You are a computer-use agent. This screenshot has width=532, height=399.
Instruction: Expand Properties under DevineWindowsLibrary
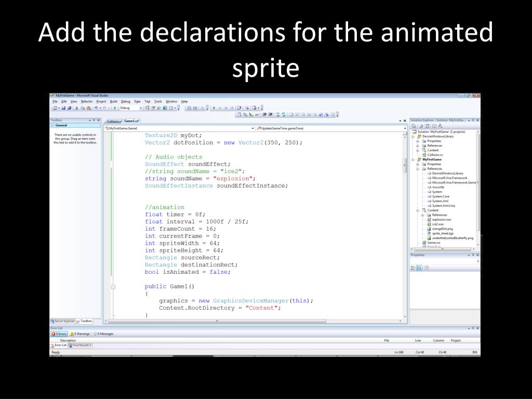coord(418,141)
